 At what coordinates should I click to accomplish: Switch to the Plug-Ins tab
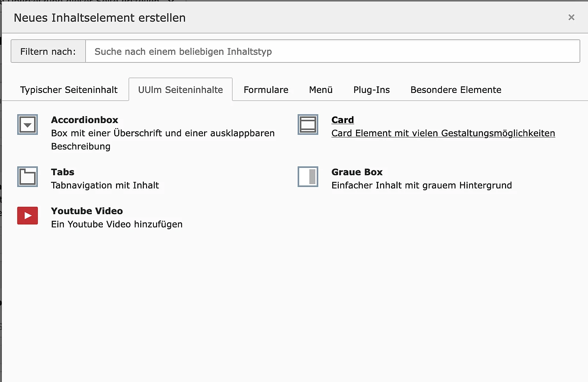click(x=371, y=90)
